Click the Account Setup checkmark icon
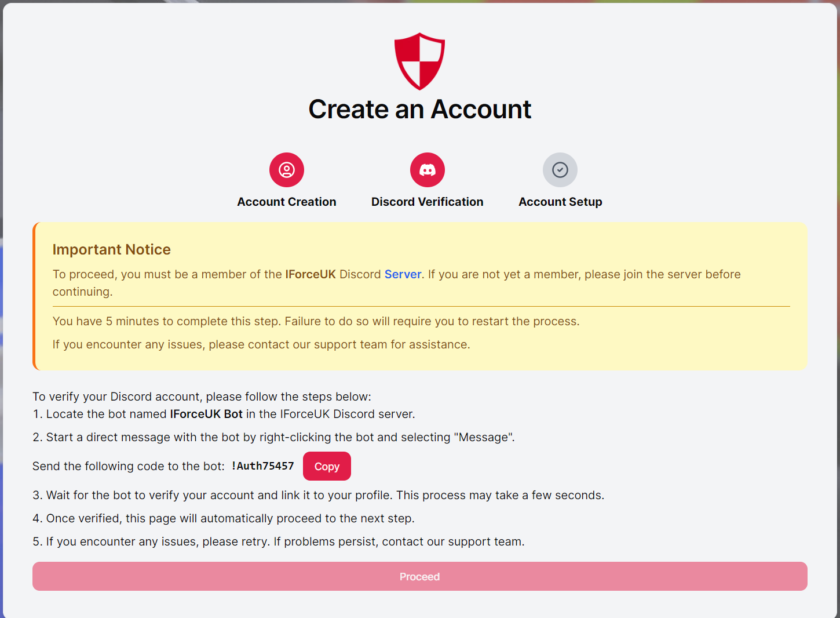Viewport: 840px width, 618px height. [x=560, y=169]
